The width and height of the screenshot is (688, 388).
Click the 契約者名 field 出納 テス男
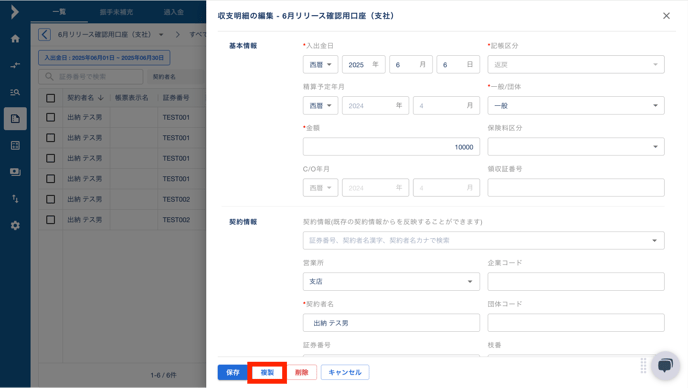pos(391,323)
